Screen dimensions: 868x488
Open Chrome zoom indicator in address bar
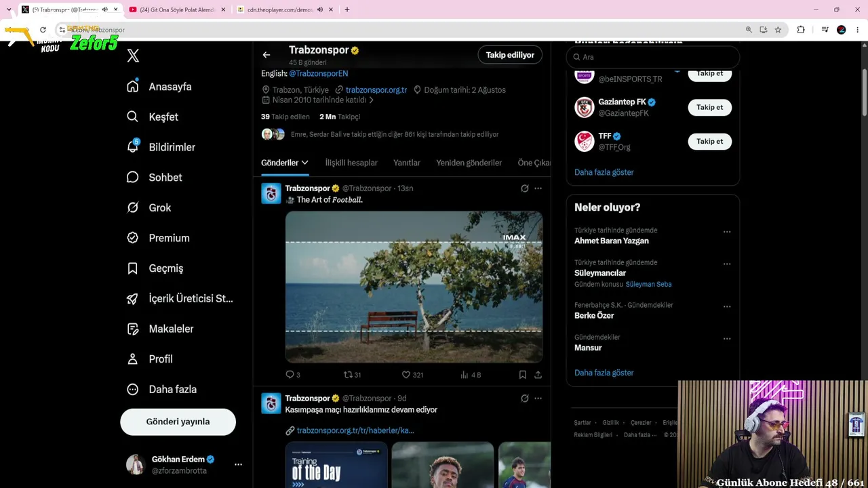[x=749, y=30]
